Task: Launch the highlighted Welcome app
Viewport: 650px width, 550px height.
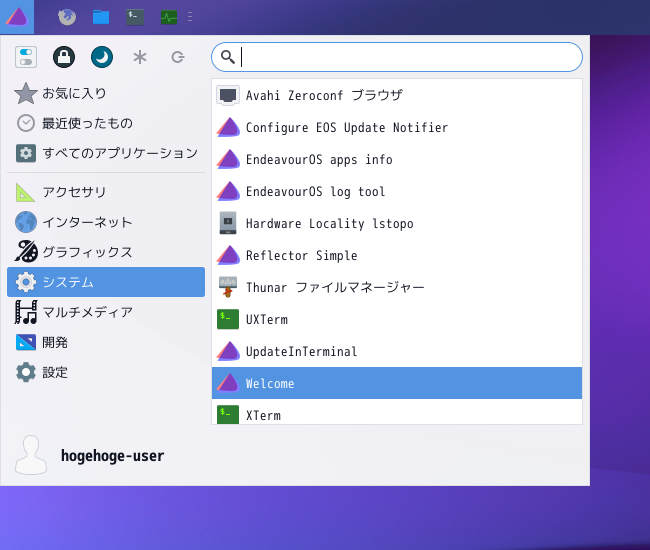Action: (x=397, y=383)
